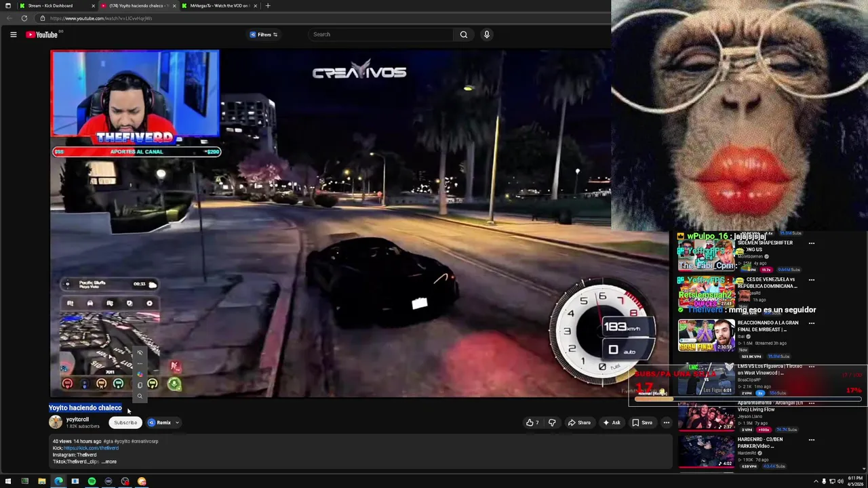868x488 pixels.
Task: Click the #gta #yoyito hashtags in description
Action: (117, 441)
